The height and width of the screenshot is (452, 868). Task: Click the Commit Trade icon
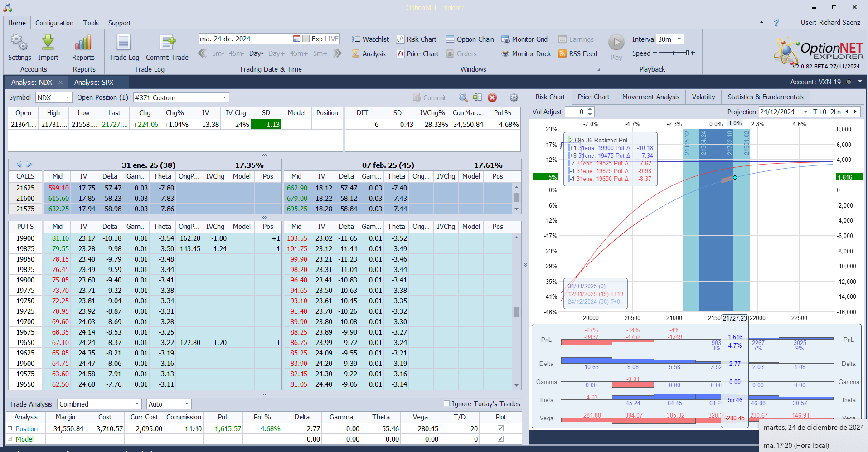tap(167, 43)
